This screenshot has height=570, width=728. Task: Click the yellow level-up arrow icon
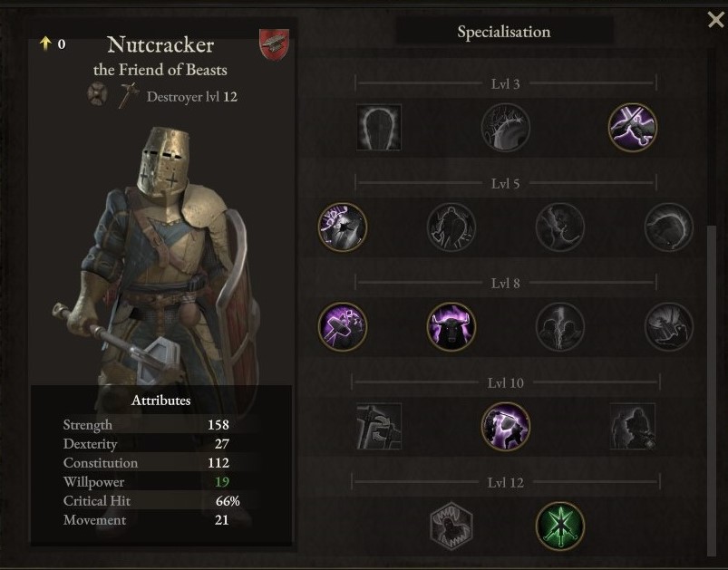[x=45, y=43]
